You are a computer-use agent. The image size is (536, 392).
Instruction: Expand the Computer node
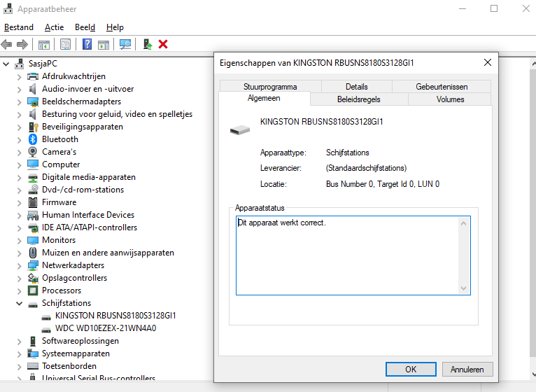(20, 165)
